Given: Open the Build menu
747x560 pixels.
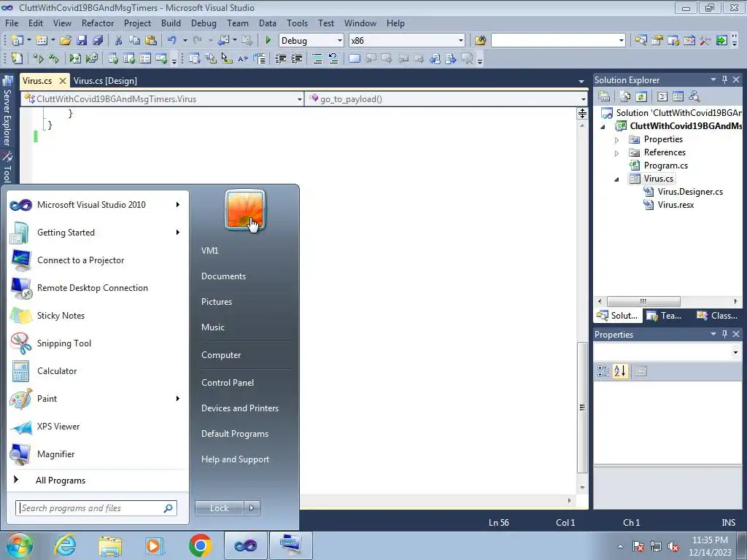Looking at the screenshot, I should (171, 23).
